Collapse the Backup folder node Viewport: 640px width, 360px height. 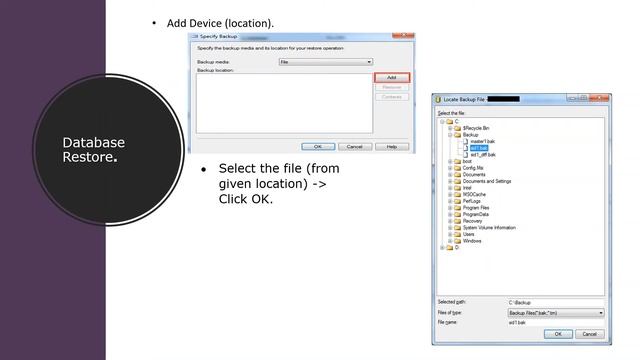coord(450,135)
